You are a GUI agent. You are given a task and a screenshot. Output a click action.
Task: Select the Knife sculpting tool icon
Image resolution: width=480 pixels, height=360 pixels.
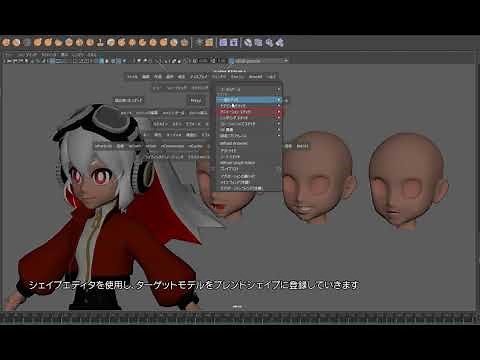coord(142,43)
